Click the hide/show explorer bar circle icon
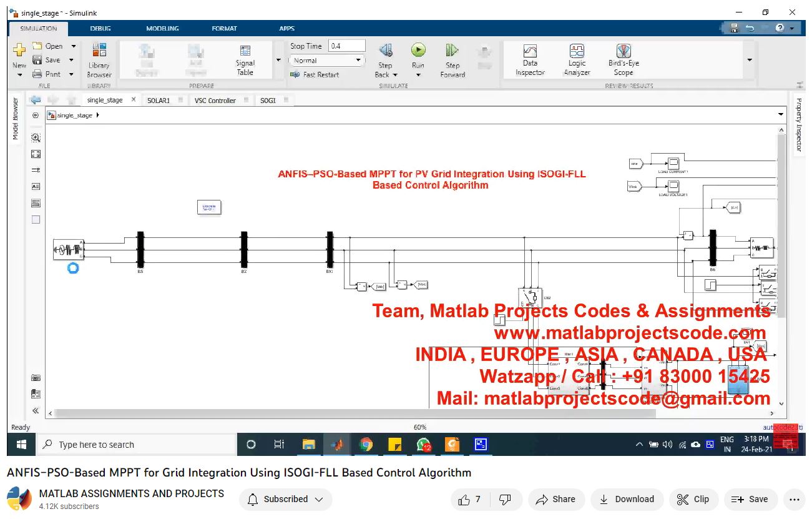The width and height of the screenshot is (812, 519). [x=36, y=116]
